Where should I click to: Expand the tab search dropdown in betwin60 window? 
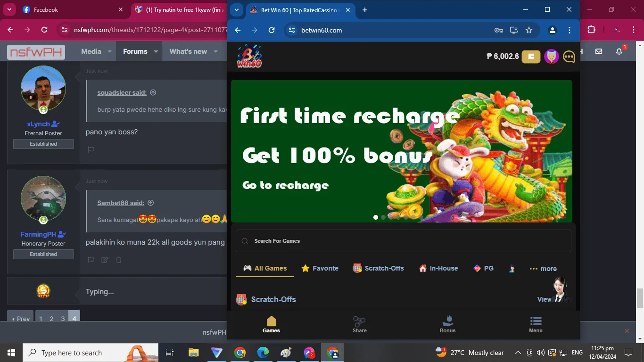pyautogui.click(x=237, y=10)
